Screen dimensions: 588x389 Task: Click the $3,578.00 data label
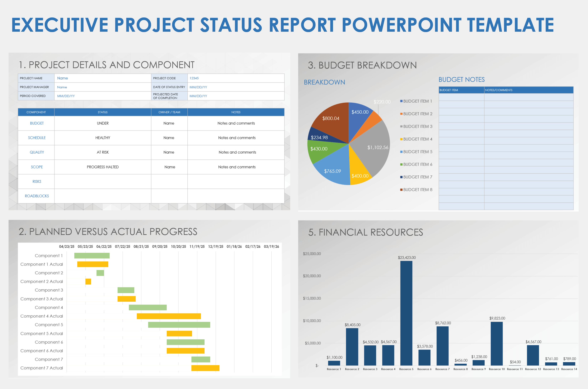click(425, 346)
